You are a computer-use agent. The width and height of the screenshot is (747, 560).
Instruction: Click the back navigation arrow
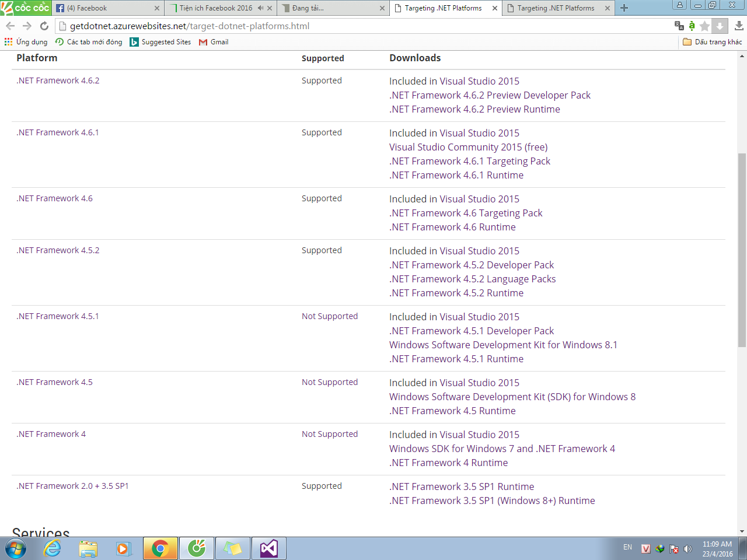coord(10,26)
